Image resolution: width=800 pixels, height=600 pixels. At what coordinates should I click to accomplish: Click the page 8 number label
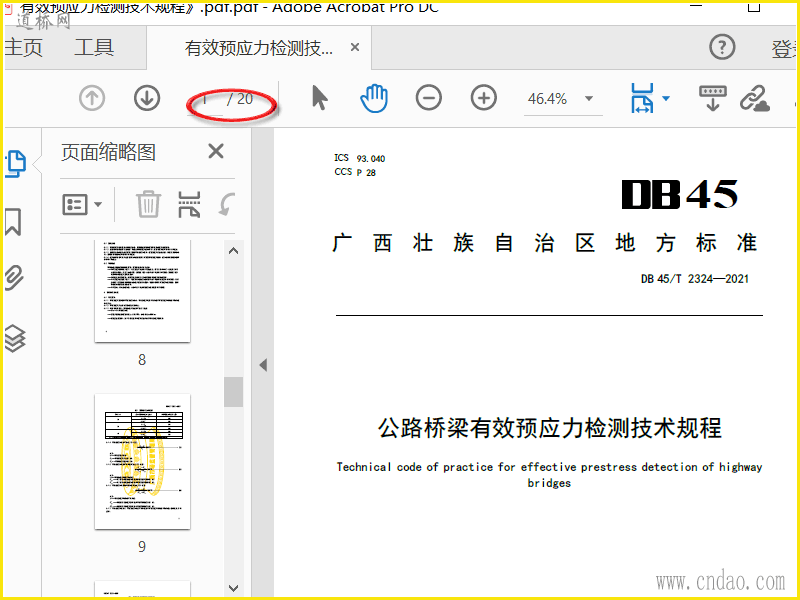tap(142, 360)
